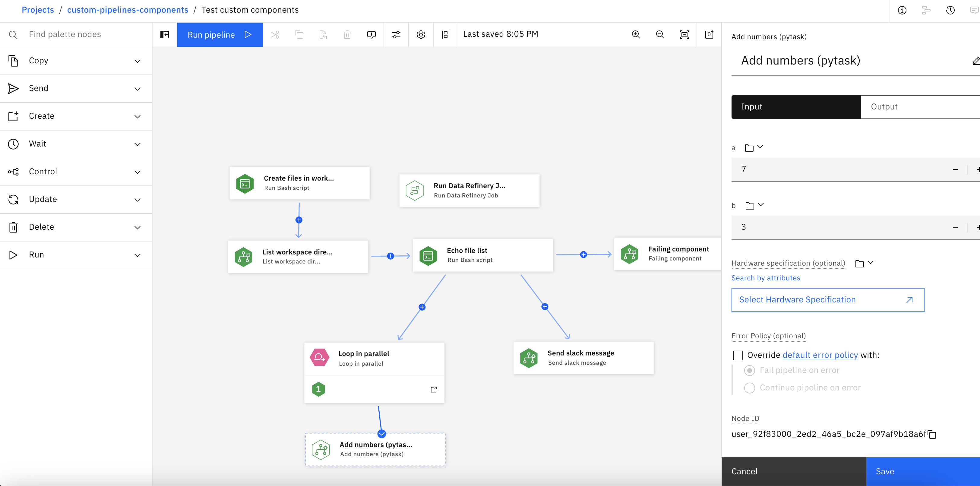Click the zoom in icon
The width and height of the screenshot is (980, 486).
click(x=636, y=34)
